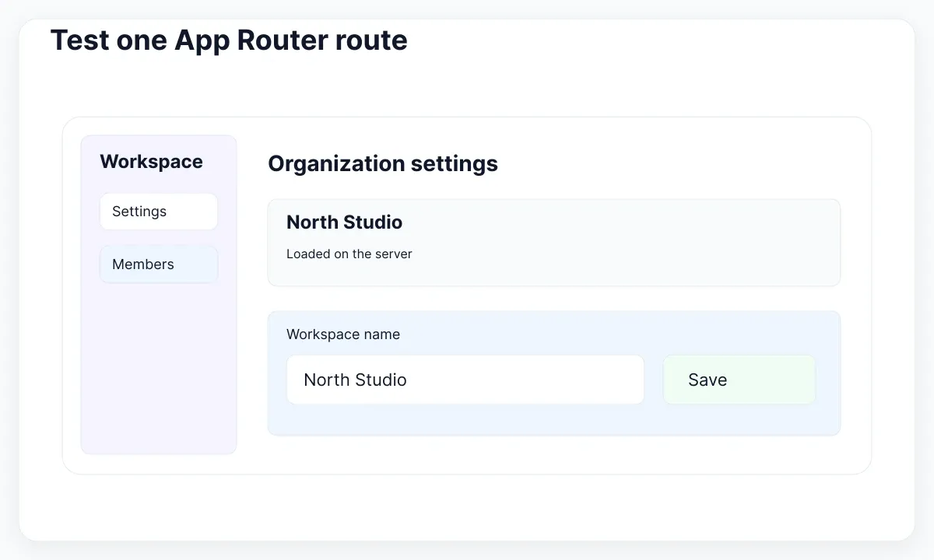This screenshot has width=934, height=560.
Task: Go to Members in Workspace sidebar
Action: [159, 264]
